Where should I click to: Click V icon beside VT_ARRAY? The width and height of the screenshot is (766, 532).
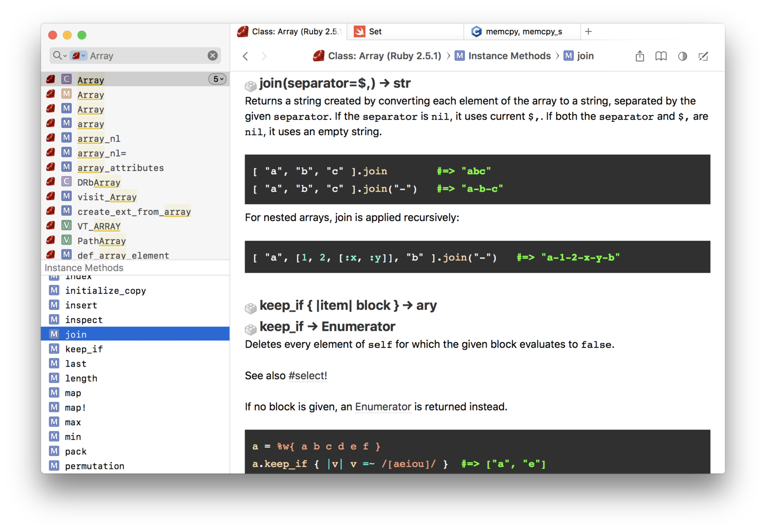coord(67,225)
